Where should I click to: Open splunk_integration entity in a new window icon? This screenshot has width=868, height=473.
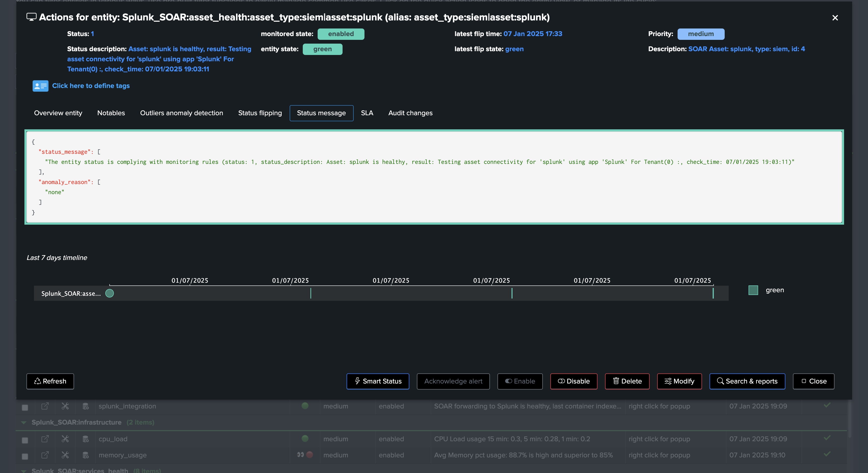click(x=45, y=406)
